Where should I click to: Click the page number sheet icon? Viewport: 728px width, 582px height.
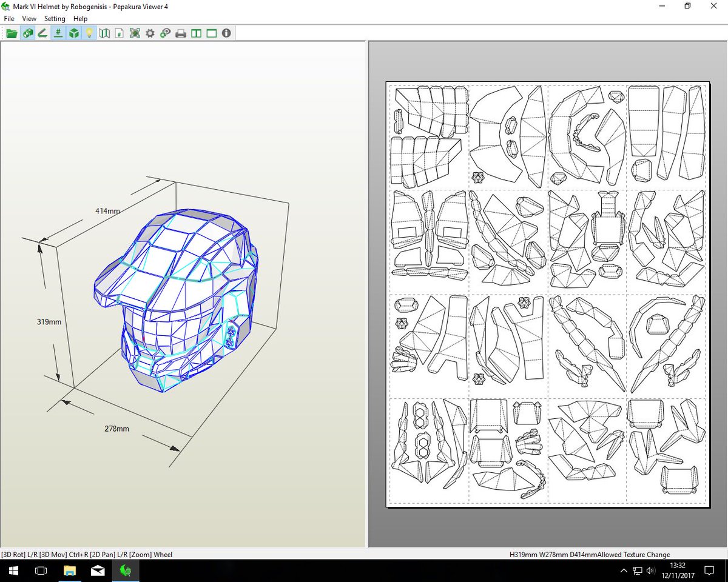[120, 33]
